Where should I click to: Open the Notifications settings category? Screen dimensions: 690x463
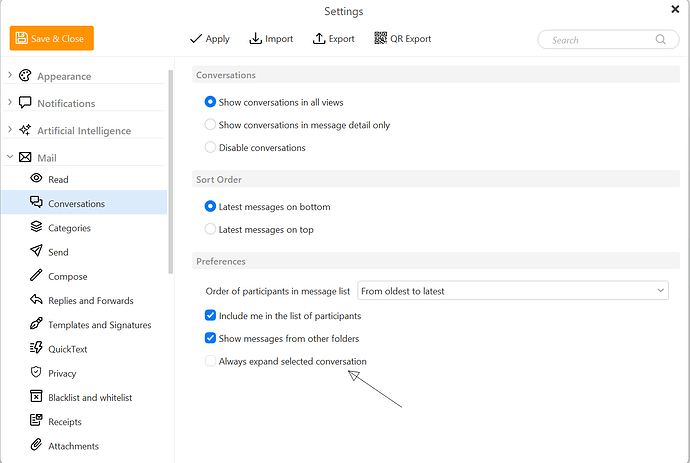(66, 103)
